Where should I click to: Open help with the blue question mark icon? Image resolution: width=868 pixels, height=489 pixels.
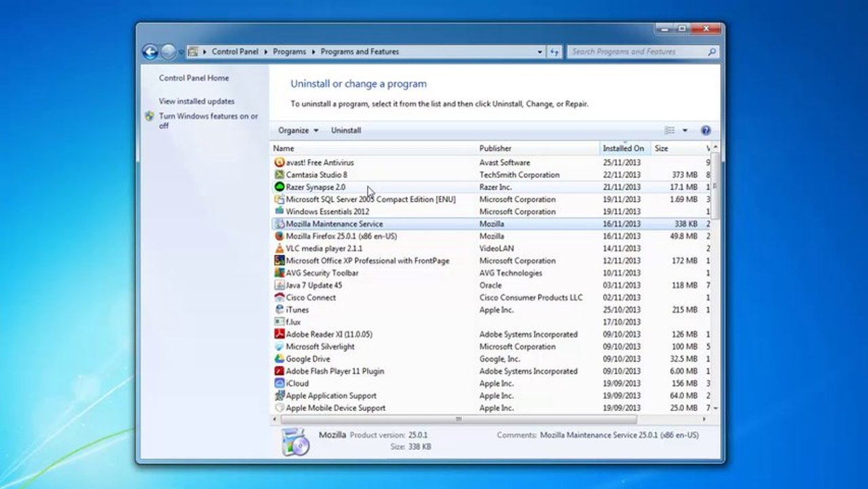(x=705, y=130)
